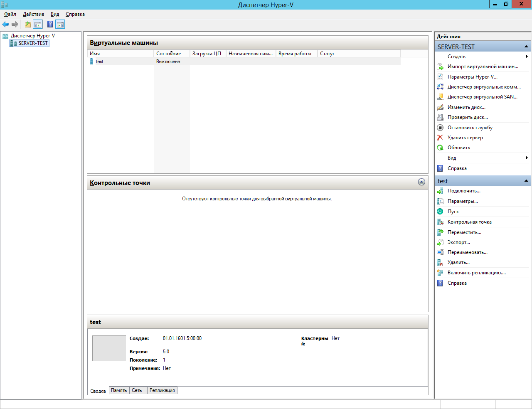Click the Версия value 5.0
This screenshot has height=409, width=532.
(166, 352)
